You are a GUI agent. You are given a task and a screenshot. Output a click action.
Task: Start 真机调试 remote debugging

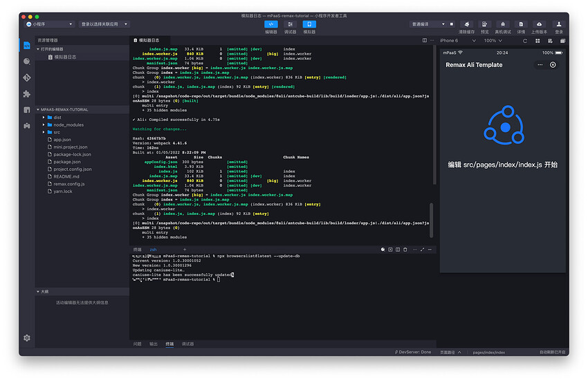[x=503, y=24]
